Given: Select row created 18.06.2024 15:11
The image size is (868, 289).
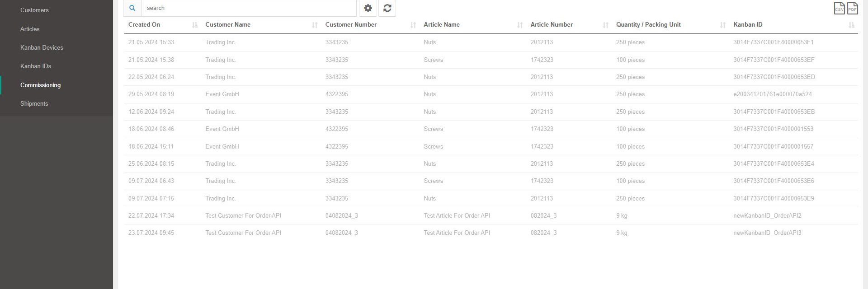Looking at the screenshot, I should [491, 146].
